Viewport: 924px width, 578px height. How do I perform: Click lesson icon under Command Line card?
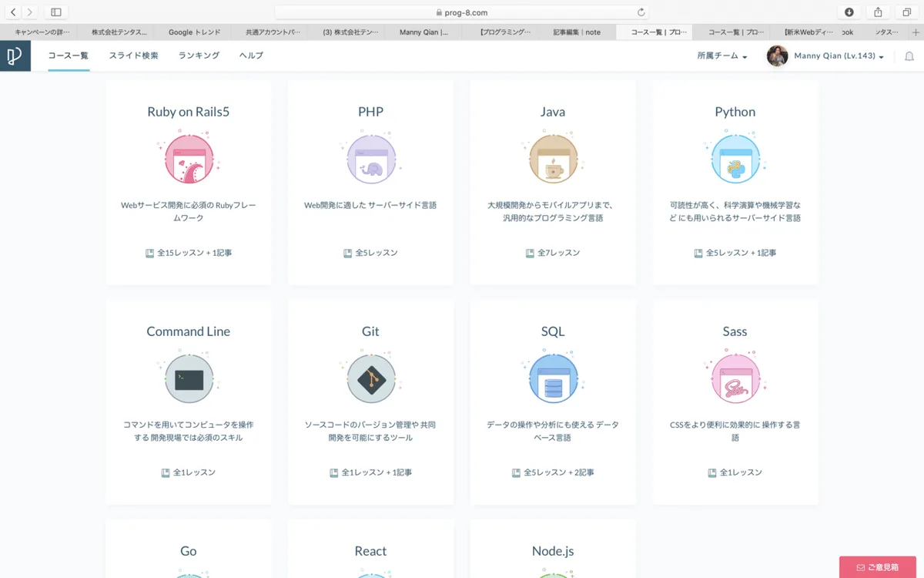[166, 472]
